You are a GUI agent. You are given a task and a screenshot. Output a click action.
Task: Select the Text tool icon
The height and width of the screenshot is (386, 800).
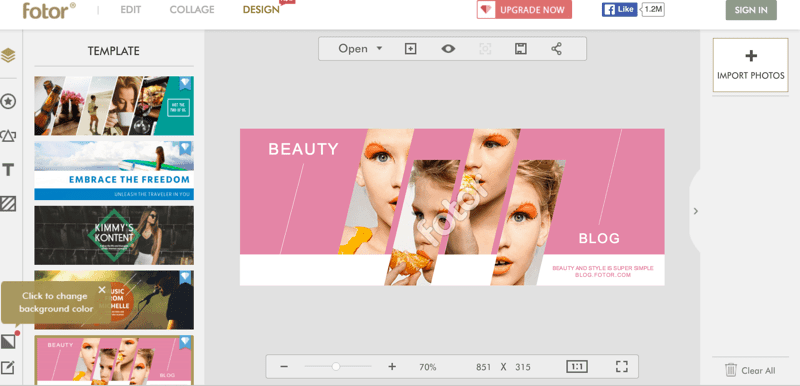tap(8, 170)
